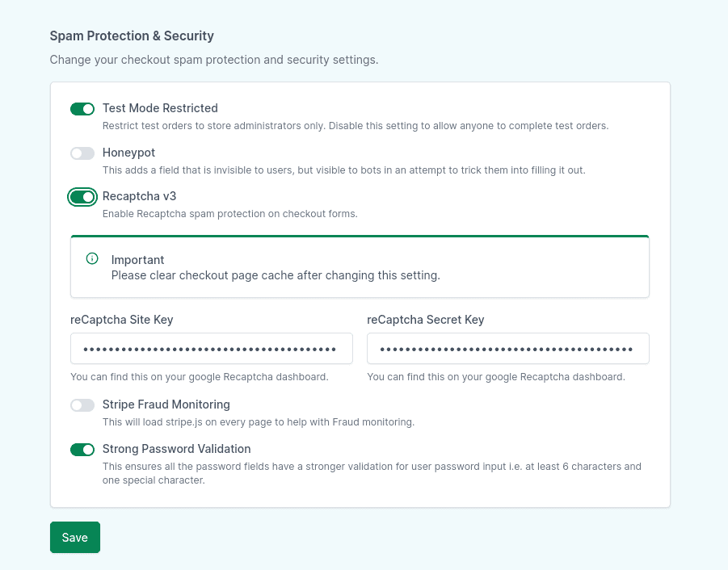Viewport: 728px width, 570px height.
Task: Click the "reCaptcha Site Key" field label
Action: [122, 320]
